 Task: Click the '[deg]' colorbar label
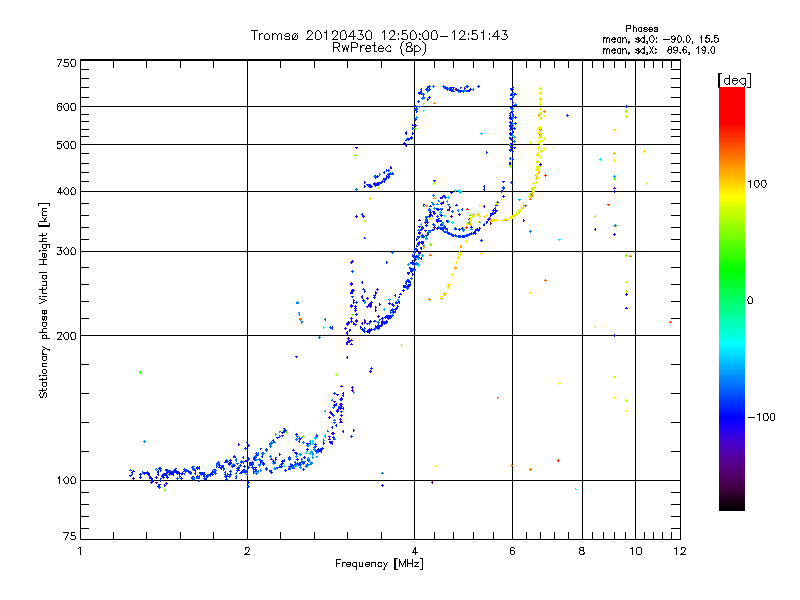point(734,80)
